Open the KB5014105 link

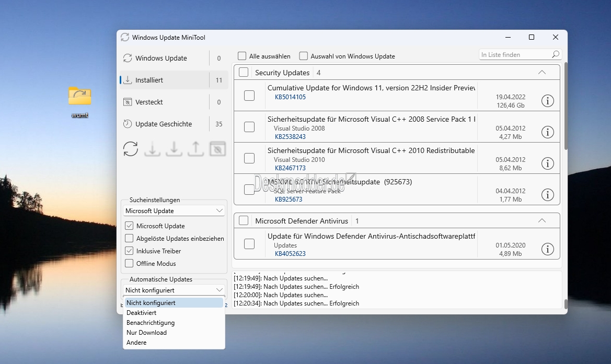(x=290, y=97)
